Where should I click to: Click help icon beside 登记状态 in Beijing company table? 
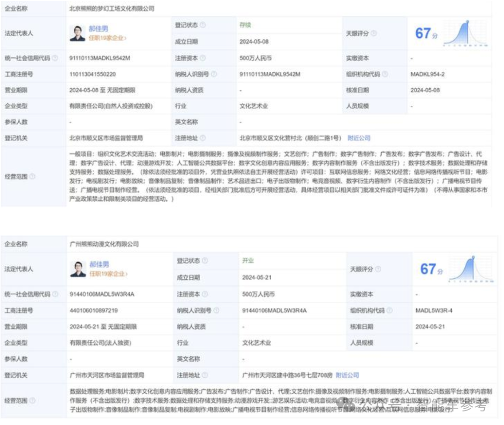coord(203,25)
